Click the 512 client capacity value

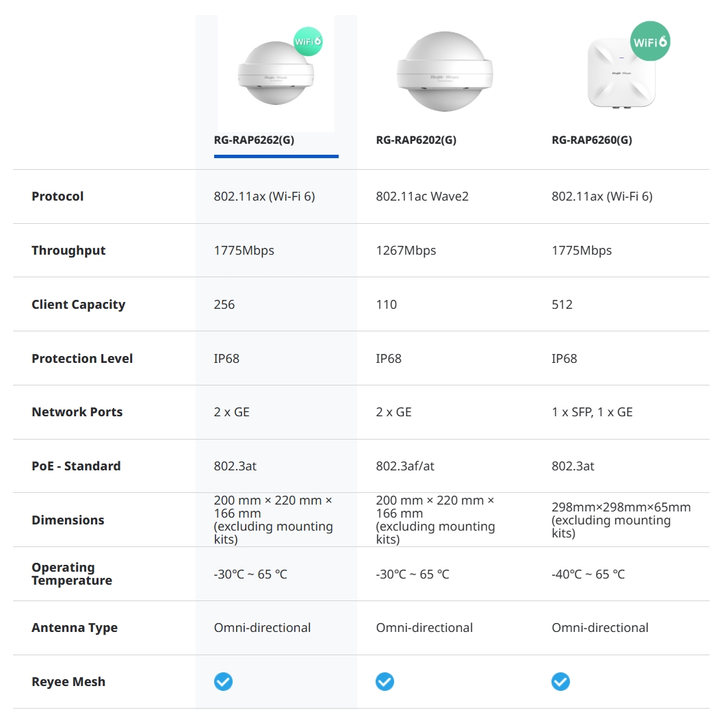click(562, 305)
